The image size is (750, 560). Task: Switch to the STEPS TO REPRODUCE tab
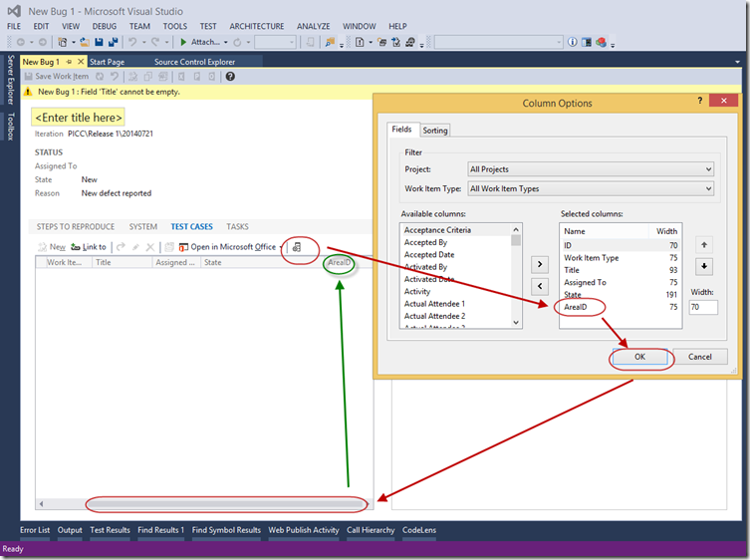[76, 227]
